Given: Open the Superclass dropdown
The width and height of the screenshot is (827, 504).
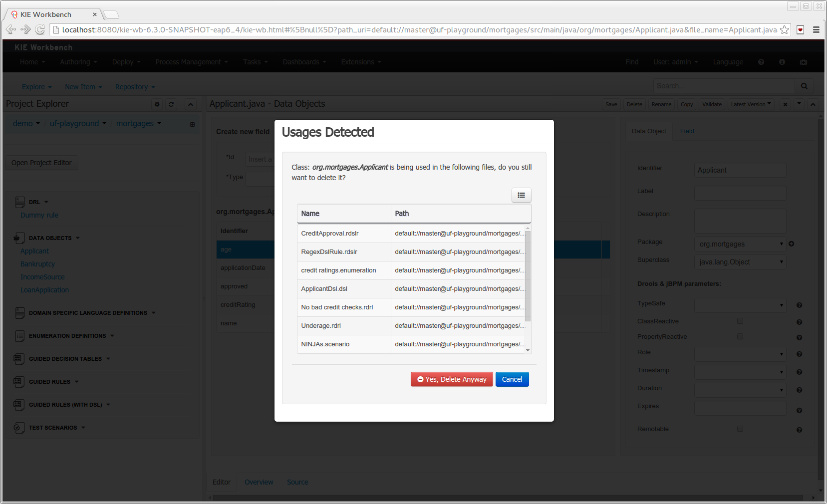Looking at the screenshot, I should pos(740,262).
